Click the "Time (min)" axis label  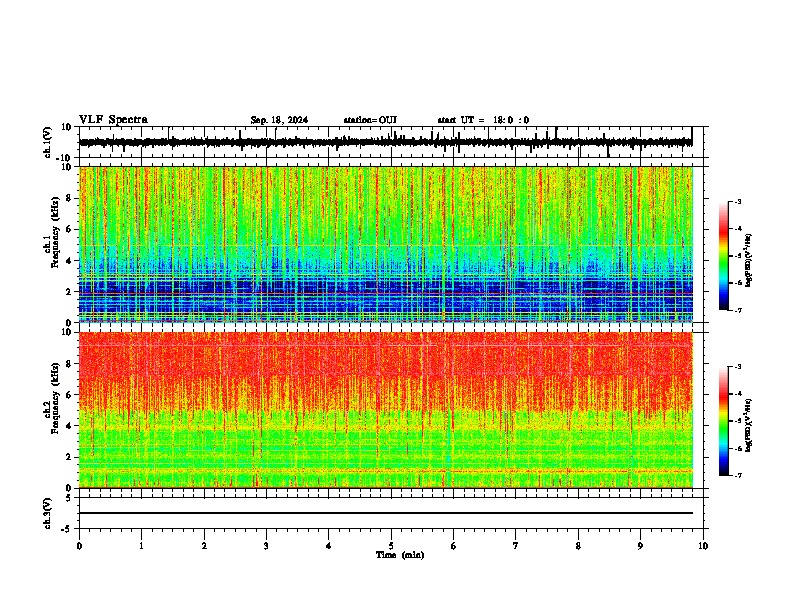(400, 555)
